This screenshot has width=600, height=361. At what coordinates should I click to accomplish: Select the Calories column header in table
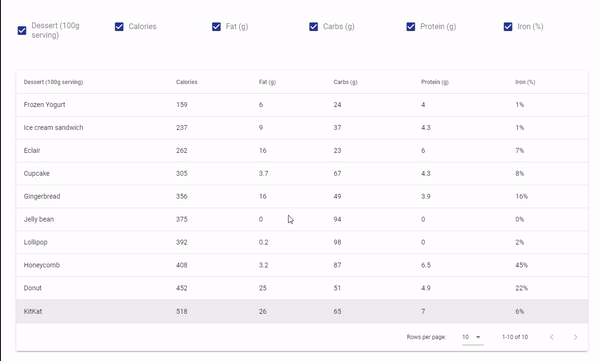[x=187, y=82]
